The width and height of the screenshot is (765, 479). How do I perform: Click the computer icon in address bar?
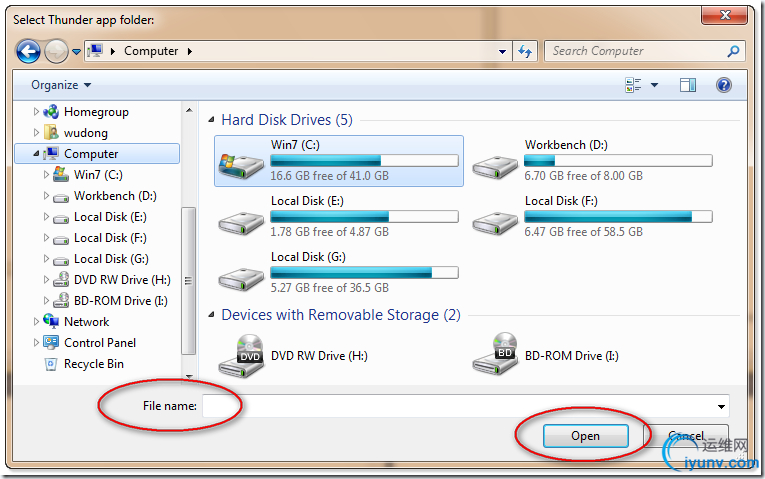tap(96, 50)
